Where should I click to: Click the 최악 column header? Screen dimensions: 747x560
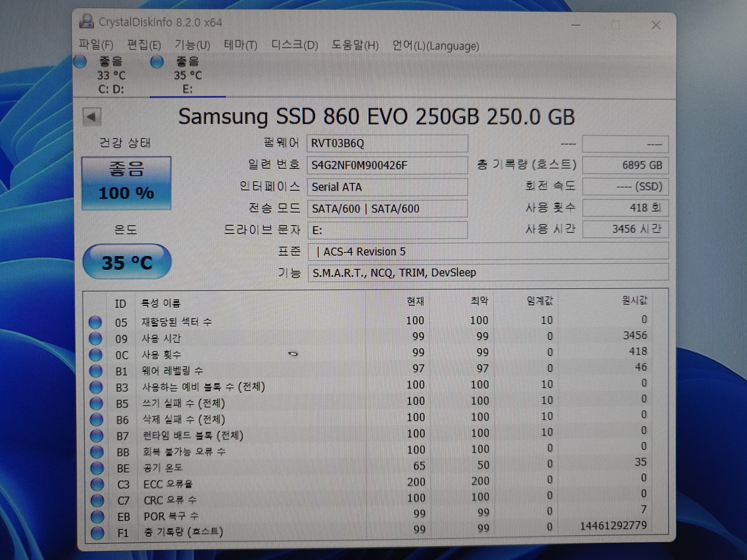[479, 300]
